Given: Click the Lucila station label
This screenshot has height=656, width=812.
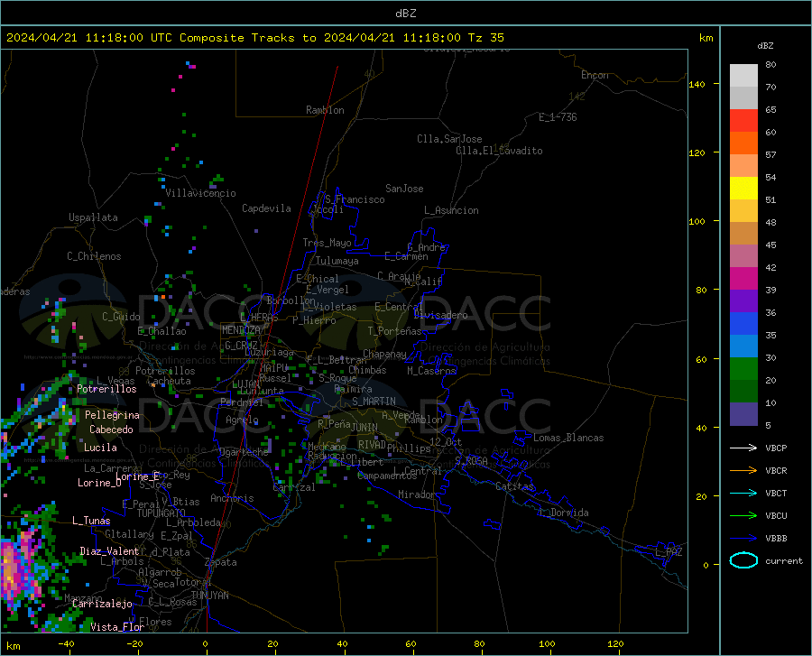Looking at the screenshot, I should click(100, 448).
